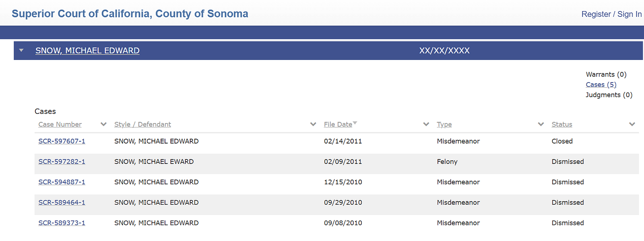The image size is (644, 241).
Task: Open case SCR-597282-1
Action: pyautogui.click(x=62, y=162)
